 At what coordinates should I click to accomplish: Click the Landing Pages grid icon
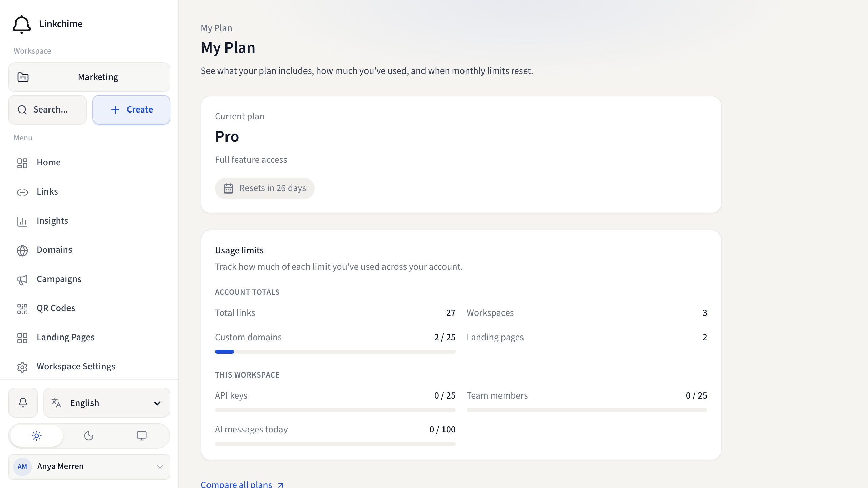pos(22,338)
